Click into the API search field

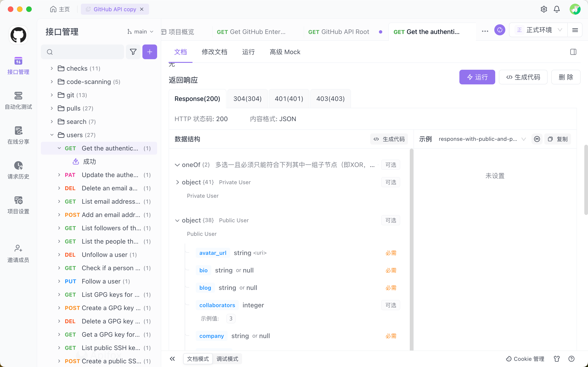pyautogui.click(x=85, y=52)
